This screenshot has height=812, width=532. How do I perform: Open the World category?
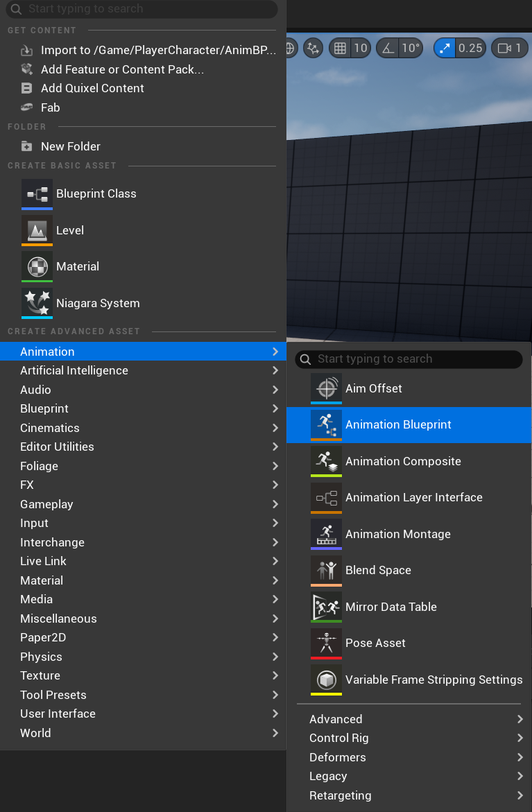click(x=143, y=733)
